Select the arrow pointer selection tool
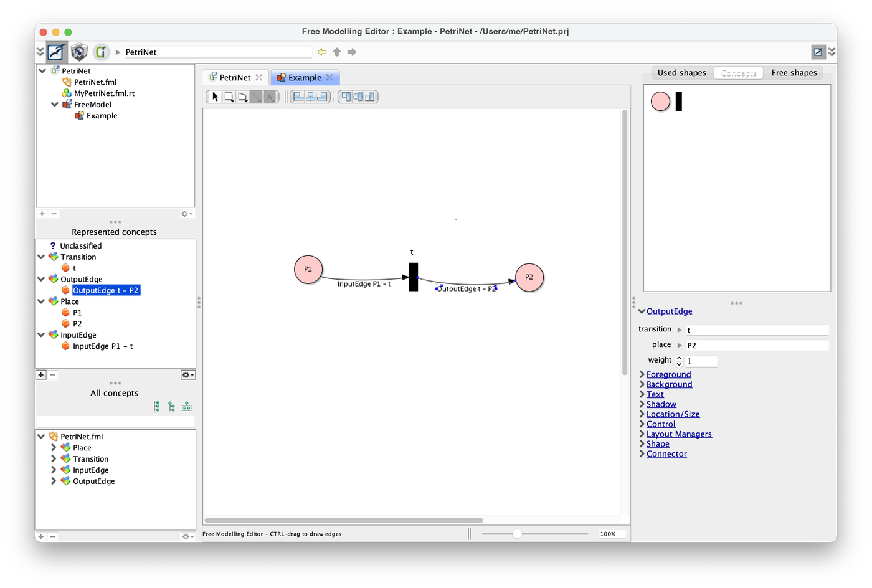This screenshot has height=588, width=872. [x=215, y=97]
